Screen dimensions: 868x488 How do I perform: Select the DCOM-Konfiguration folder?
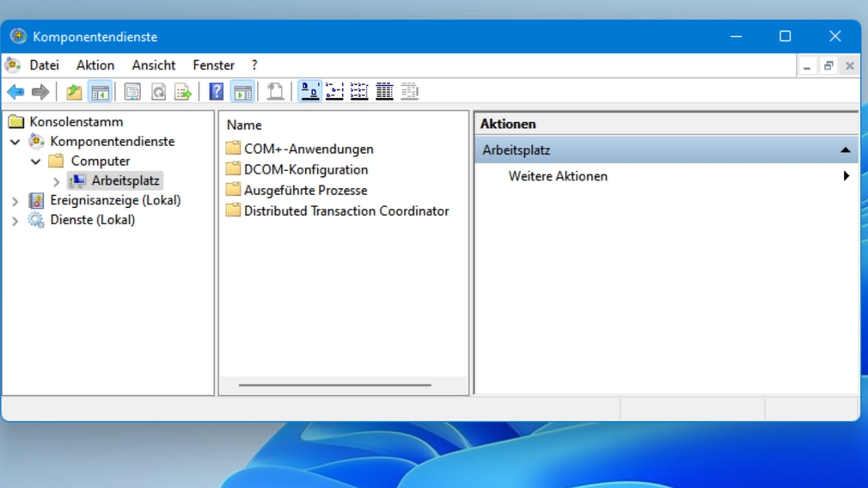[306, 169]
